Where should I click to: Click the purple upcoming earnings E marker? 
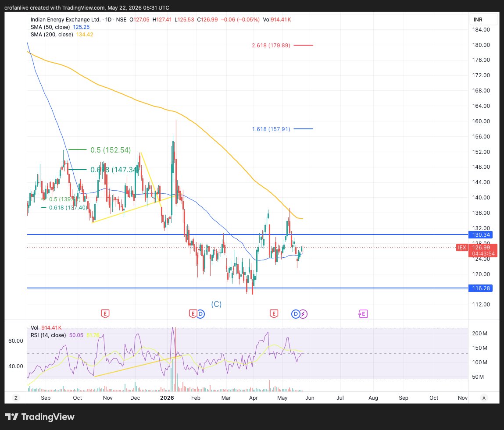[363, 314]
